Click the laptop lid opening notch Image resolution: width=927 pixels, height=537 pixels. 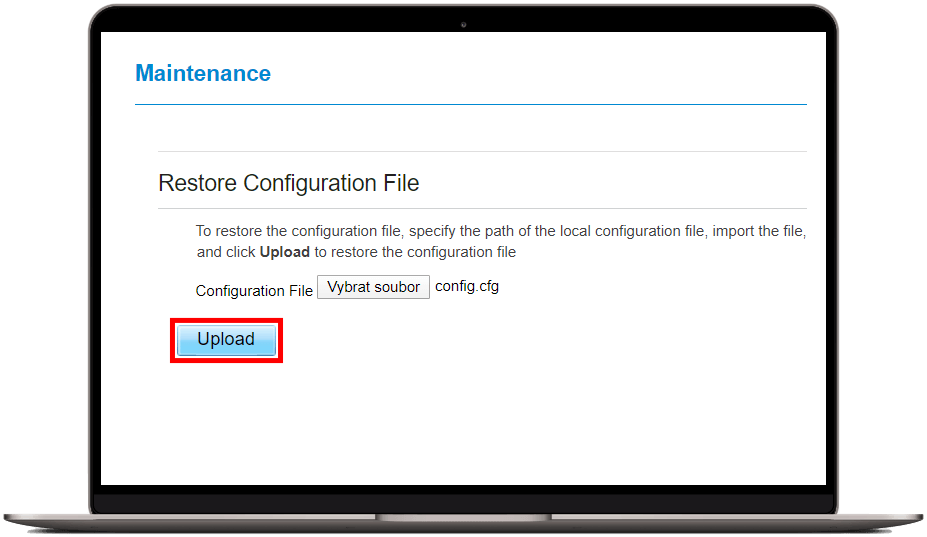463,517
